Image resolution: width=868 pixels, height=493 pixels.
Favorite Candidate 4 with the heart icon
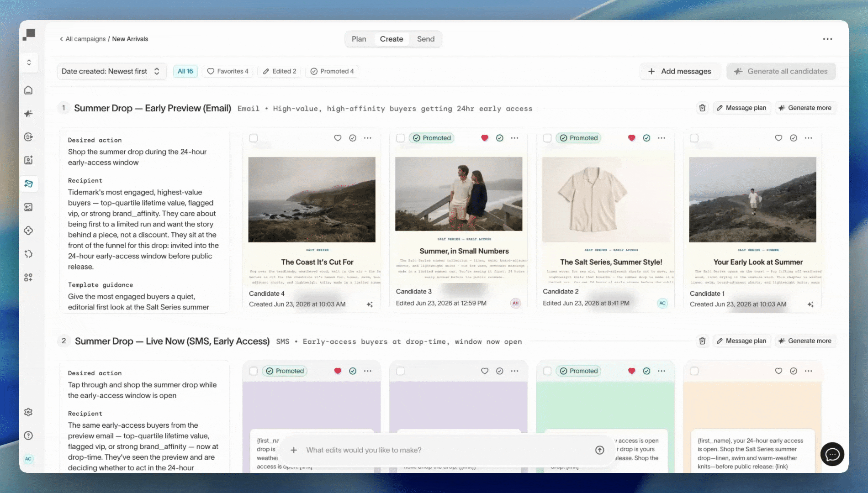pyautogui.click(x=338, y=138)
